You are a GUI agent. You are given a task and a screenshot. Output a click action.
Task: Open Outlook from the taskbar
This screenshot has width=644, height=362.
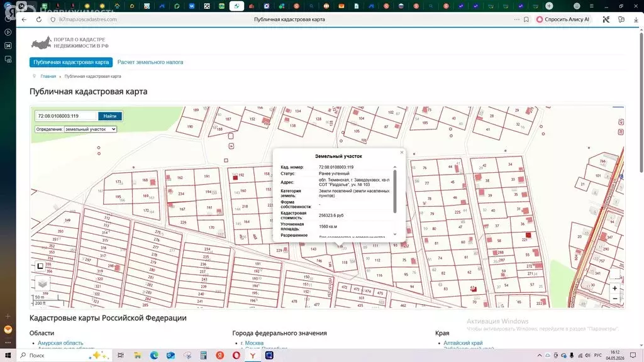coord(170,356)
